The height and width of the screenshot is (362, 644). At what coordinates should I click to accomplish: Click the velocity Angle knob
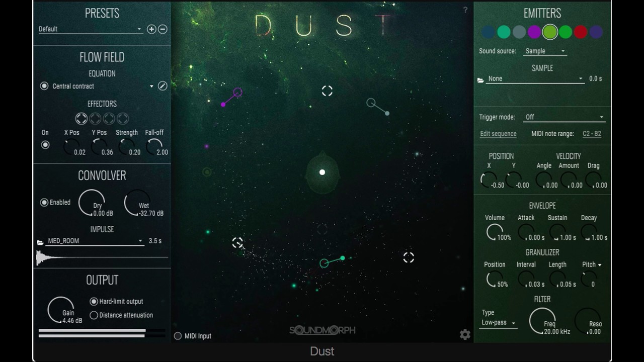click(543, 180)
